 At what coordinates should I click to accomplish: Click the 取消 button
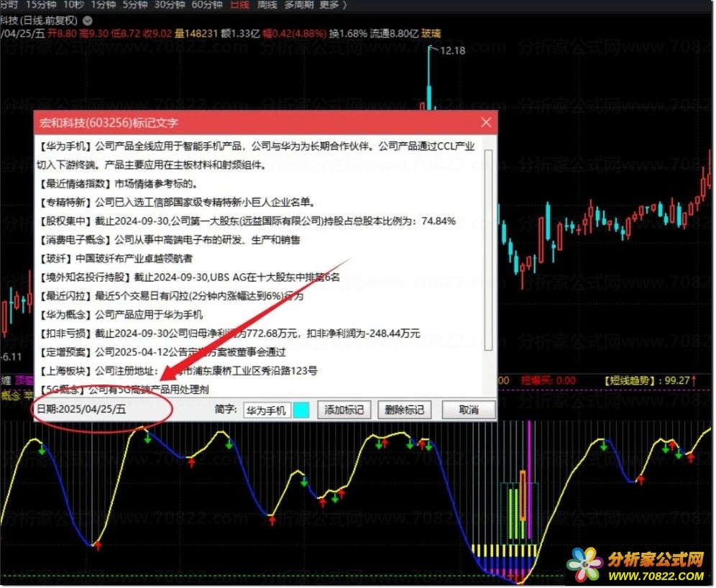pos(469,410)
